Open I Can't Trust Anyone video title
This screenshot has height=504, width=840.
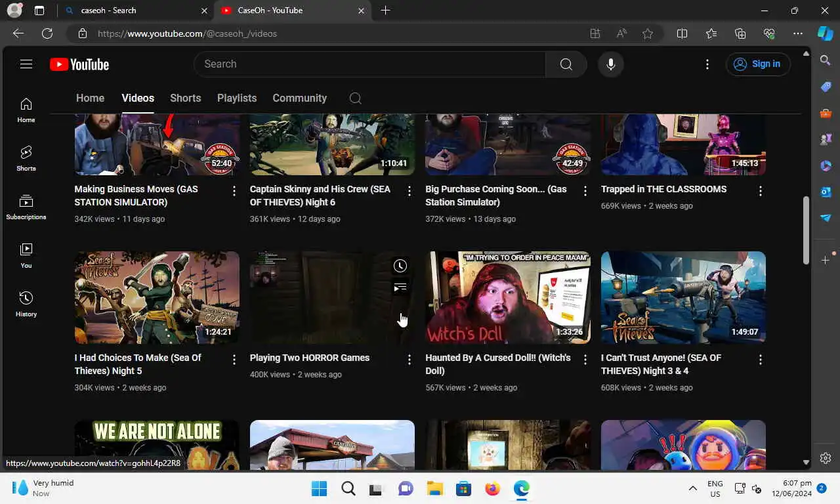[x=661, y=364]
